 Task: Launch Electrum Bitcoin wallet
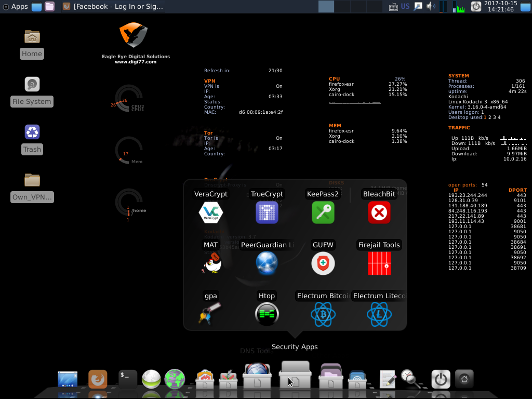point(323,314)
